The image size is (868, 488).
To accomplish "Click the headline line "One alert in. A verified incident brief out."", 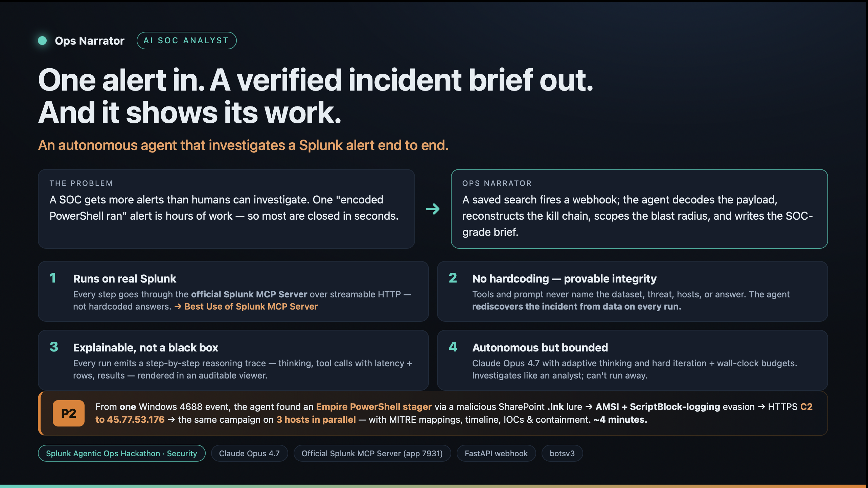I will pos(316,80).
